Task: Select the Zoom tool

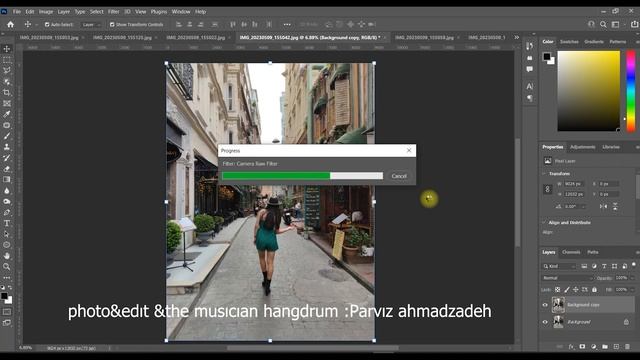Action: 7,267
